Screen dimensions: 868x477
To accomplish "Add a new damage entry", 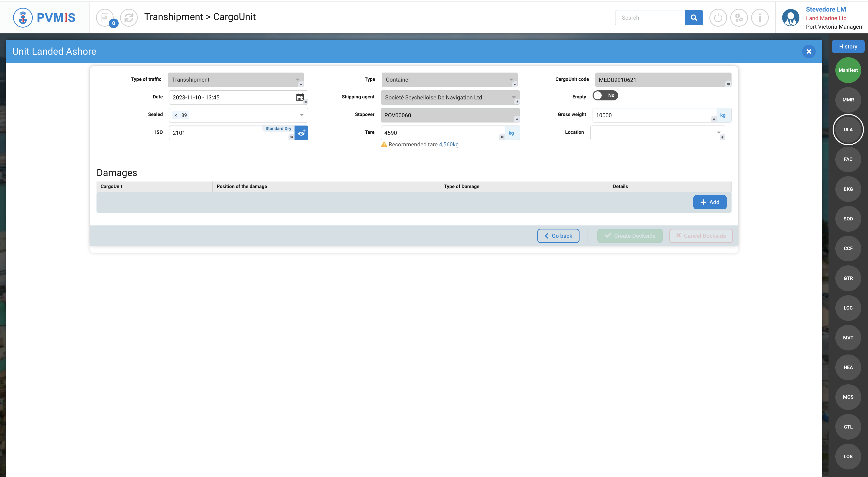I will pyautogui.click(x=710, y=202).
